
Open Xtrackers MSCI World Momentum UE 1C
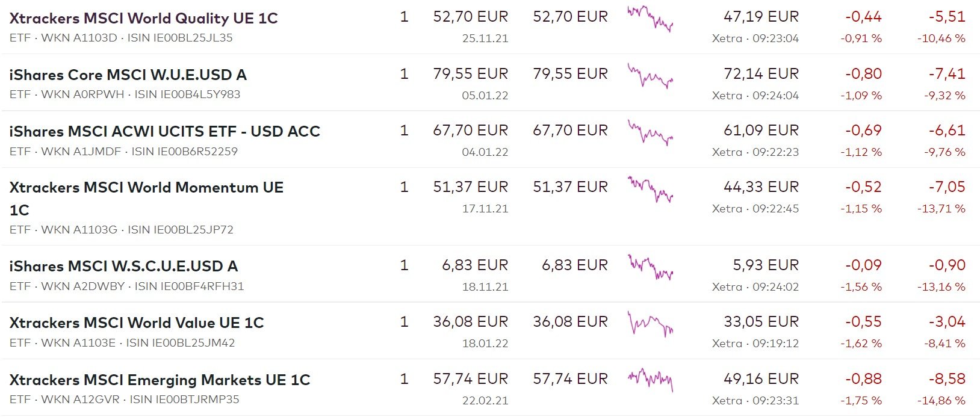pos(146,188)
